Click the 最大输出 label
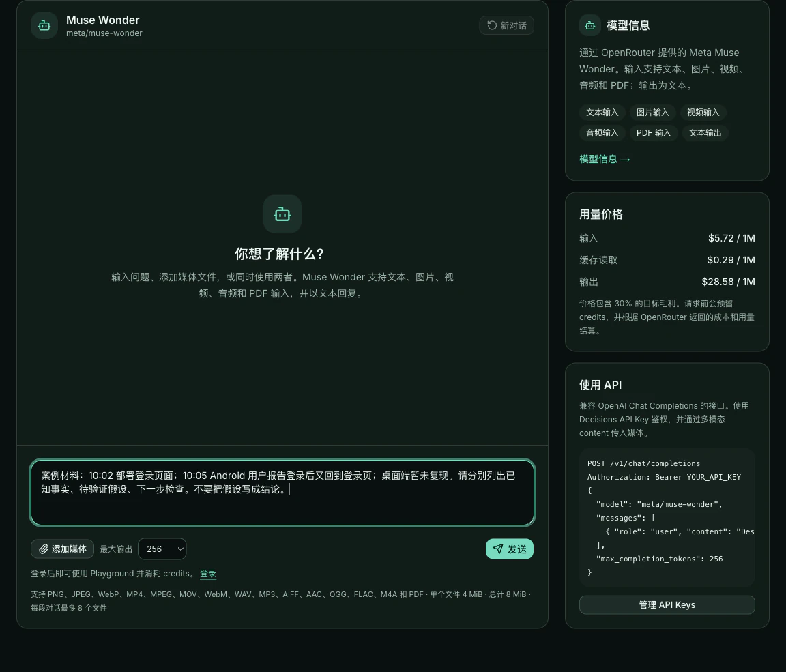 pyautogui.click(x=116, y=549)
